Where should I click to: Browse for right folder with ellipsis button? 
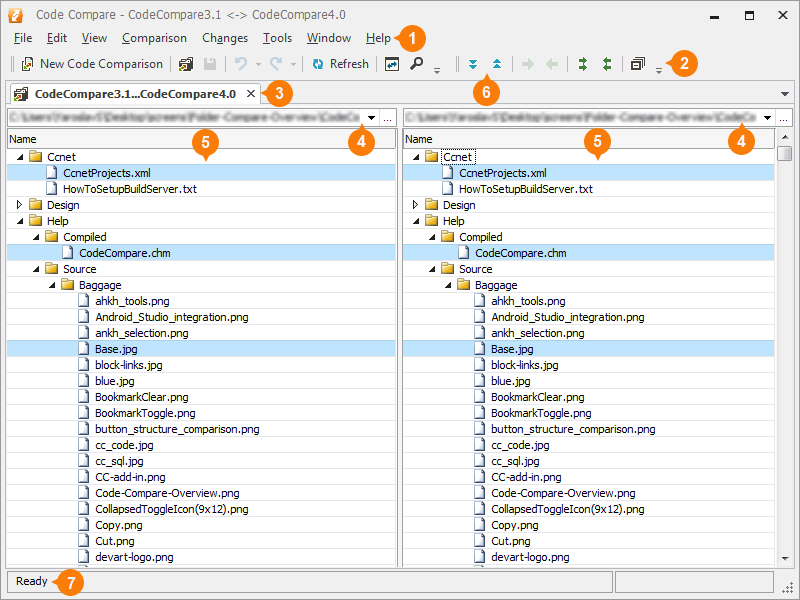click(784, 118)
